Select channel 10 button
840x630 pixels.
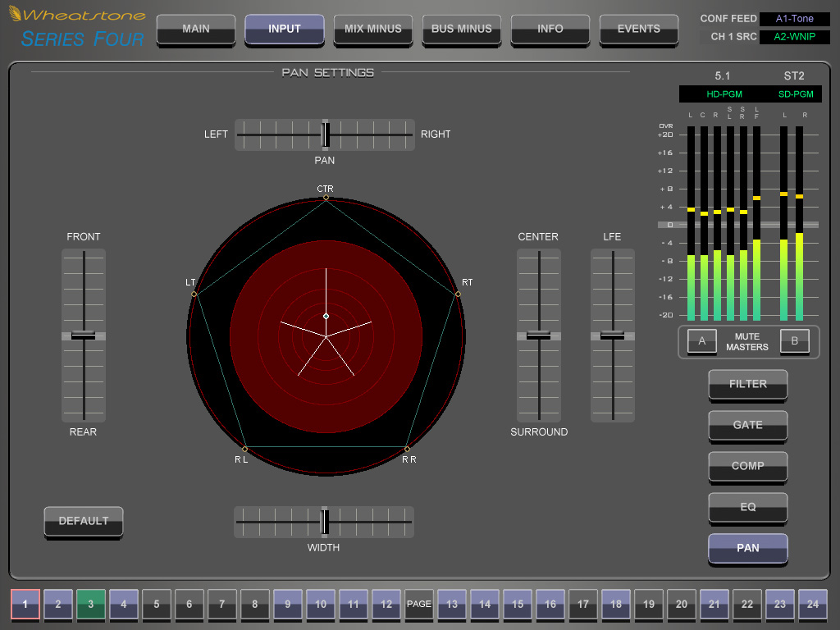click(x=321, y=605)
